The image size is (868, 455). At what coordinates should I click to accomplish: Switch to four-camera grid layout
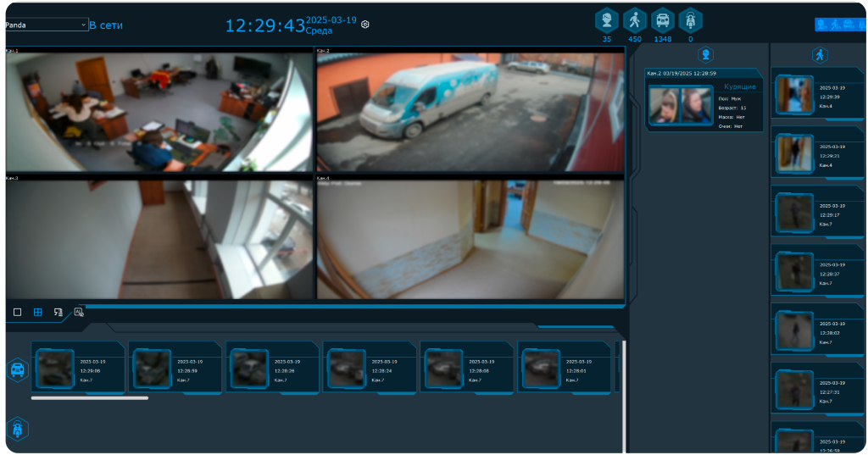[38, 312]
